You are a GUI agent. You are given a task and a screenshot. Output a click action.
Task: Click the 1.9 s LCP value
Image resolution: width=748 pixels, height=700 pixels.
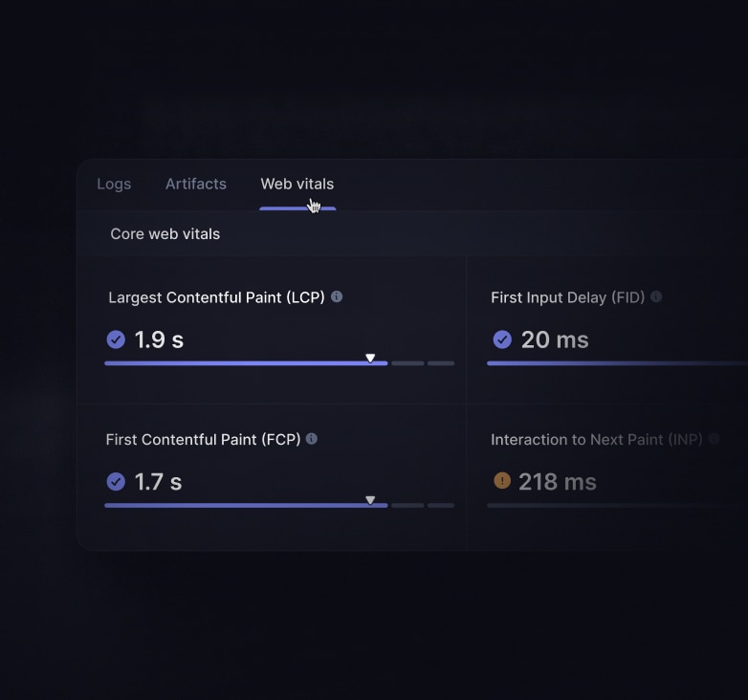159,339
